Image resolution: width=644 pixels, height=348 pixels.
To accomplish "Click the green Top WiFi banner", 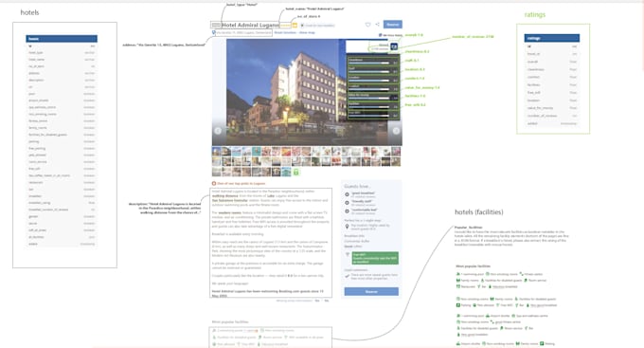I will click(375, 258).
